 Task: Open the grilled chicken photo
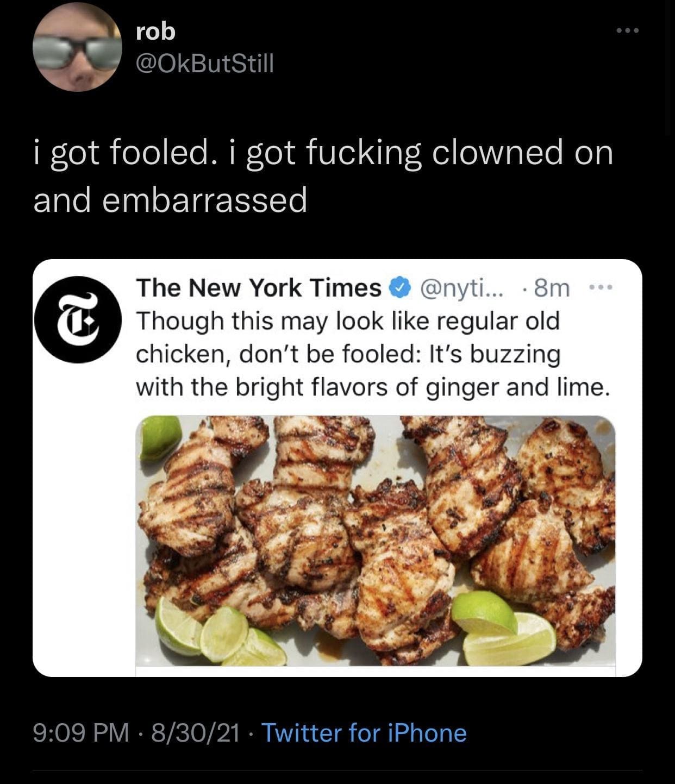(375, 541)
